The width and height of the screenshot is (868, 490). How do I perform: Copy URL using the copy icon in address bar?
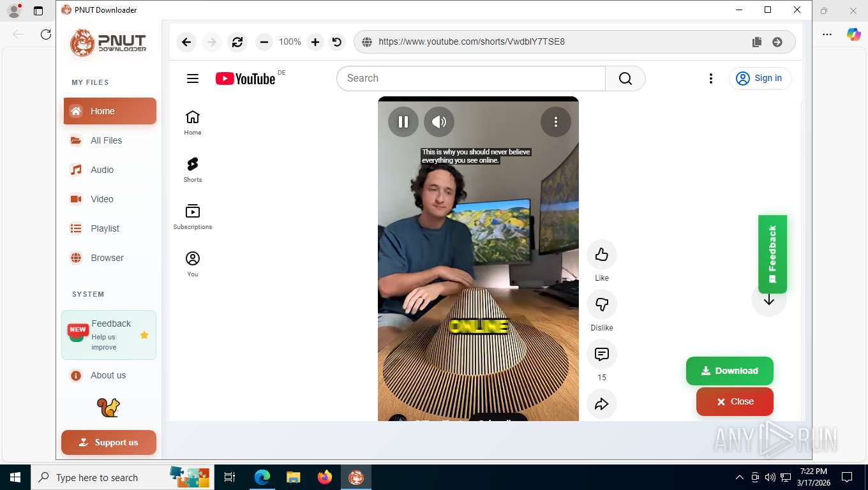[757, 42]
